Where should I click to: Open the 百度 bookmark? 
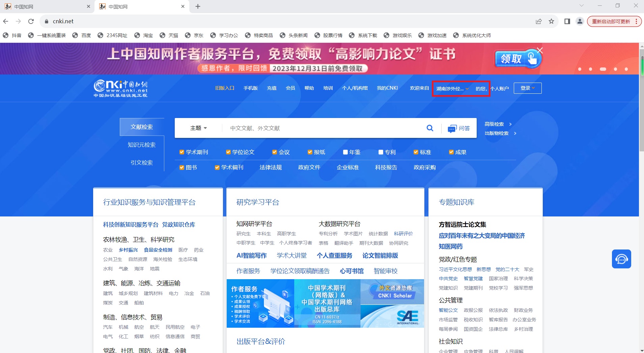click(x=82, y=35)
